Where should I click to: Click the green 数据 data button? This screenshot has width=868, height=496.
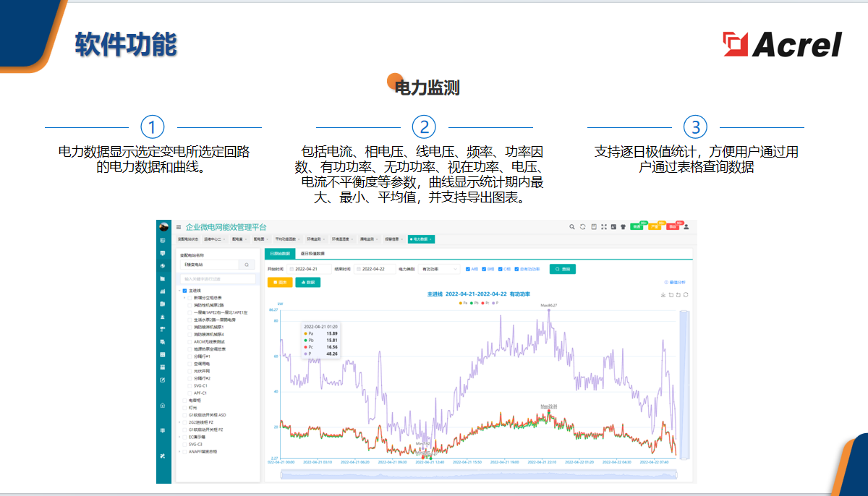(308, 282)
